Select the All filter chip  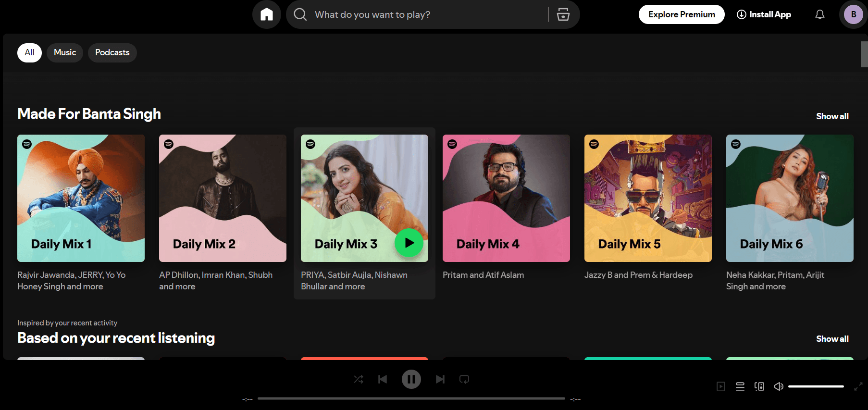click(x=29, y=52)
